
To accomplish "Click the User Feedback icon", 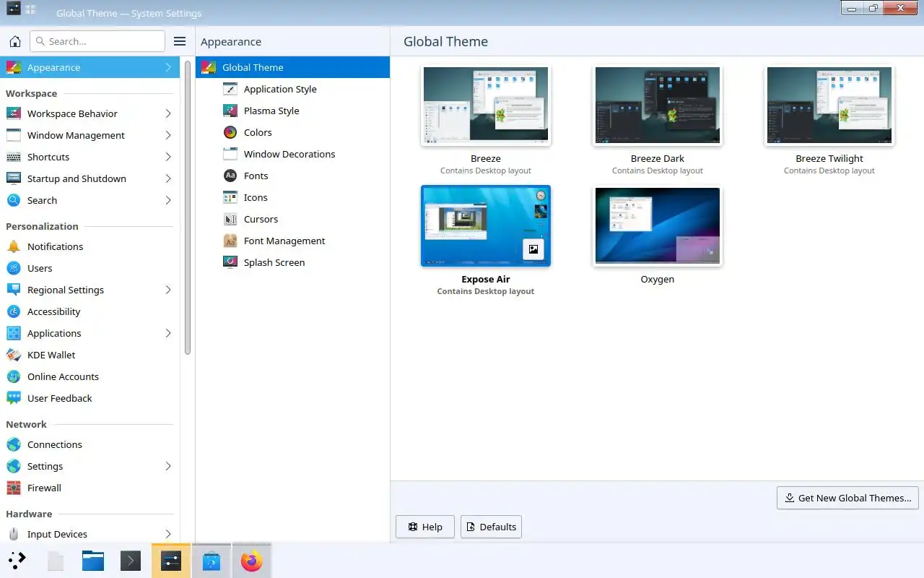I will pyautogui.click(x=13, y=398).
